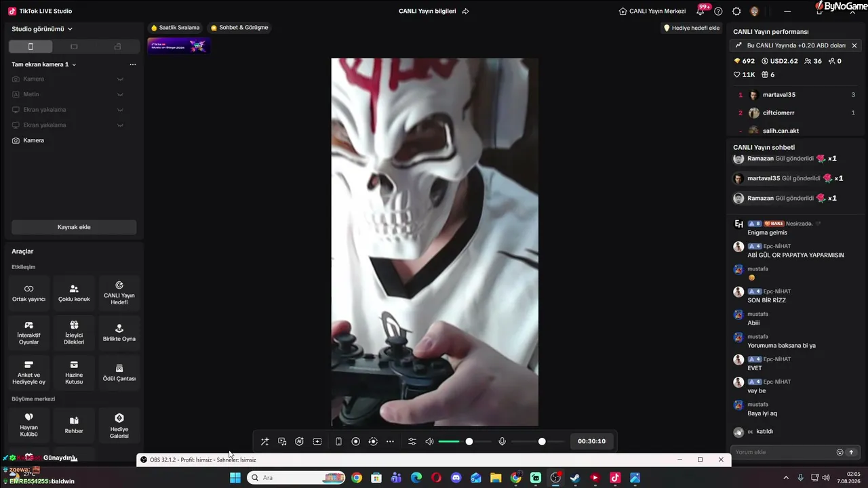Open the Hazine Kutusu tool

(74, 373)
